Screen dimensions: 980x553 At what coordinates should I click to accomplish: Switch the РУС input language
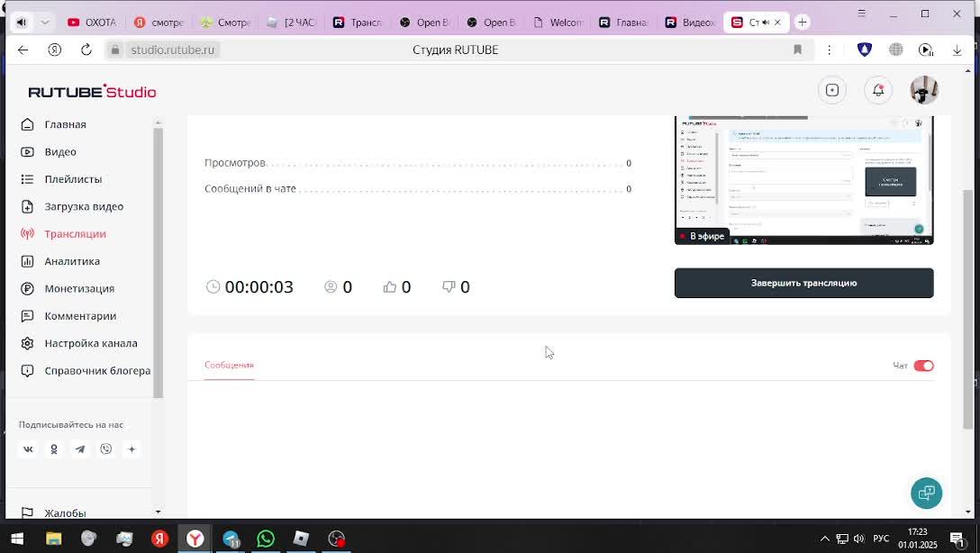(881, 539)
